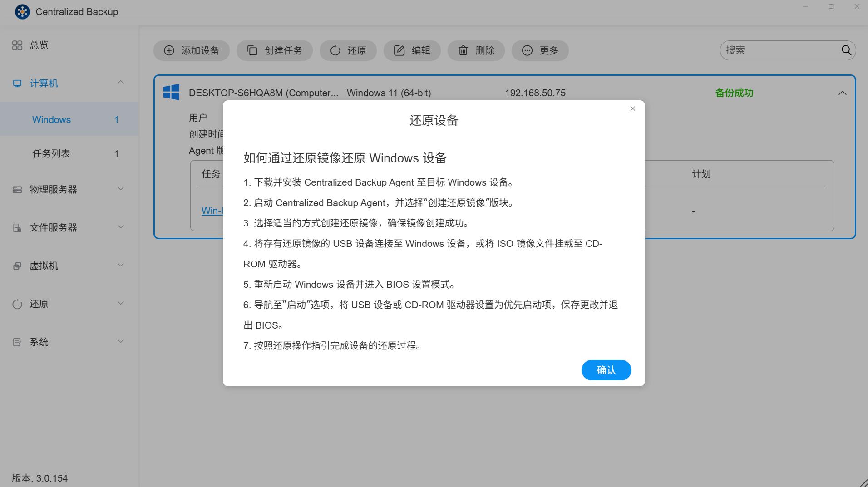868x487 pixels.
Task: Open the 物理服务器 menu label
Action: (x=53, y=190)
